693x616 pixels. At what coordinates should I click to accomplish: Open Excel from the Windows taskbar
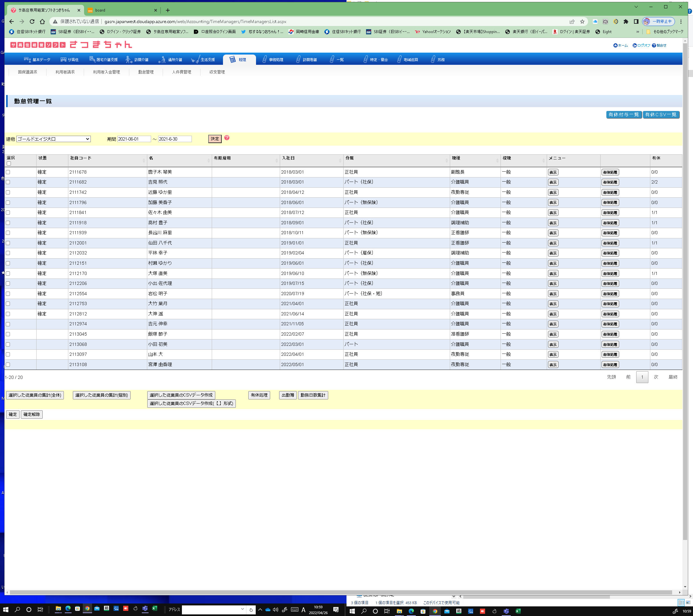(155, 609)
